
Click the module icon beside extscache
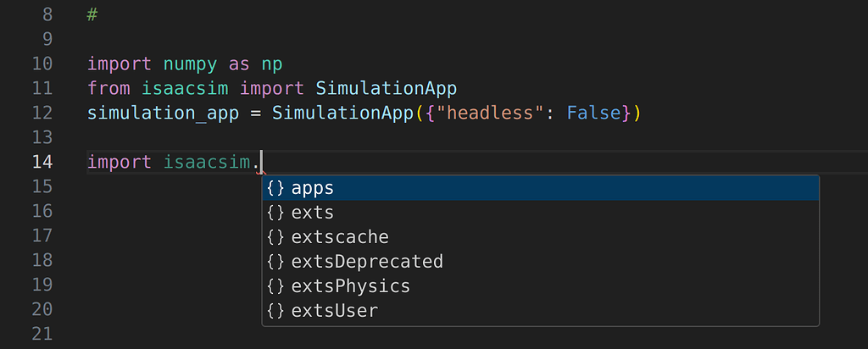[275, 236]
